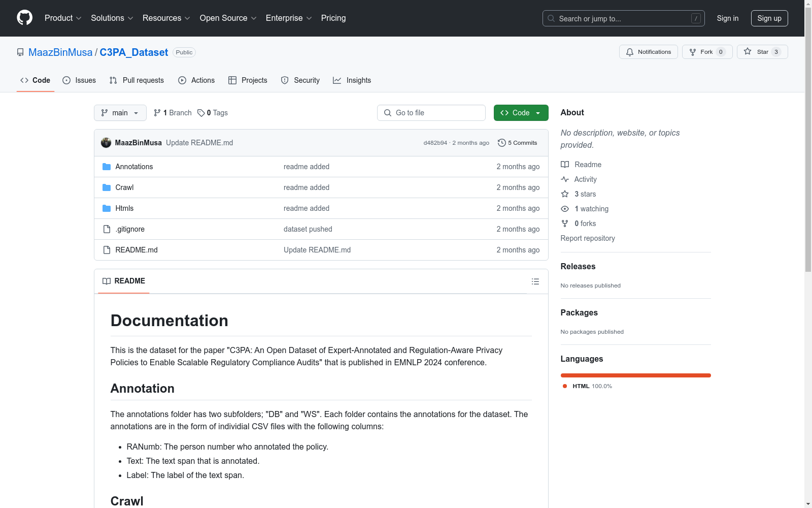Switch to the Issues tab
This screenshot has height=508, width=812.
click(x=79, y=80)
